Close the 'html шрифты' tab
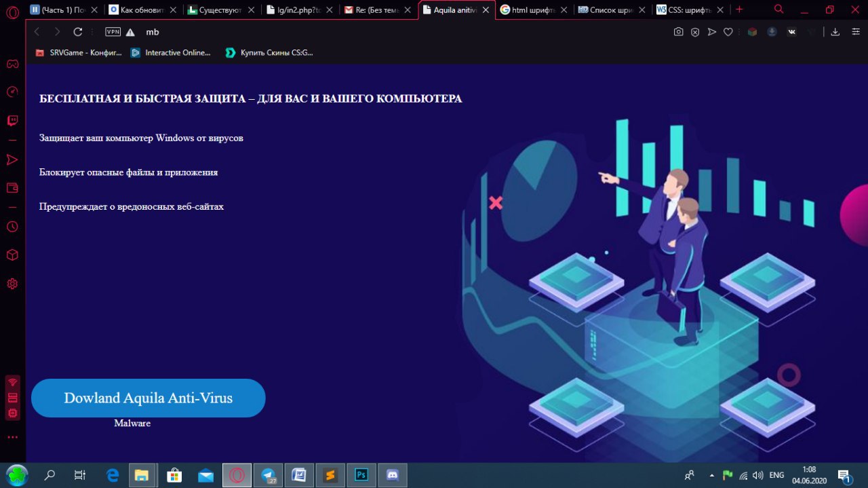 (564, 10)
